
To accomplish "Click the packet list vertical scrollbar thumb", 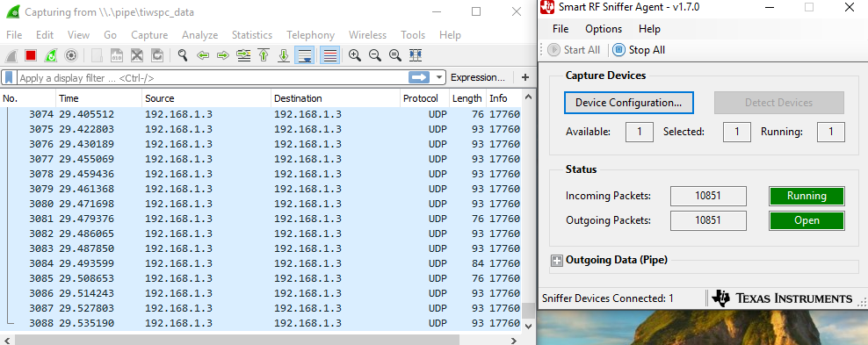I will point(529,310).
